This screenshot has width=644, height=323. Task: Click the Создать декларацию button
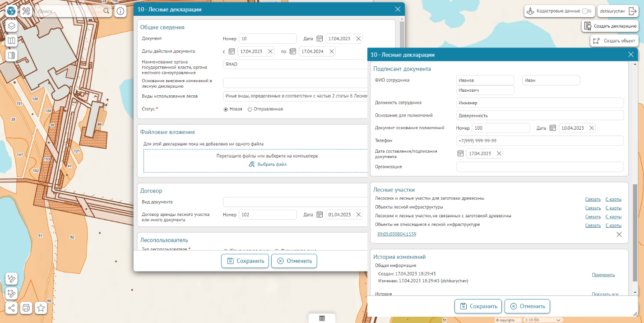tap(611, 26)
